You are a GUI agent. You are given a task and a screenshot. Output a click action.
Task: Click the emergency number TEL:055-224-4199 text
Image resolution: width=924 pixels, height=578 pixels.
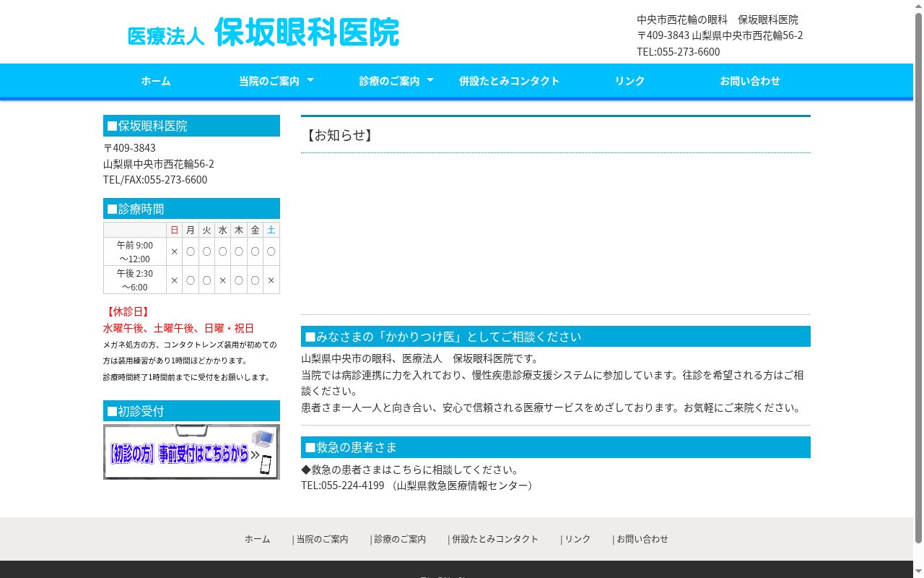coord(343,486)
